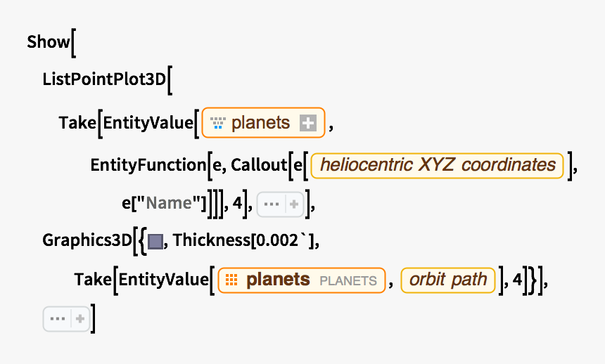Click the orange grid icon before bold planets
The height and width of the screenshot is (364, 605).
(x=231, y=280)
